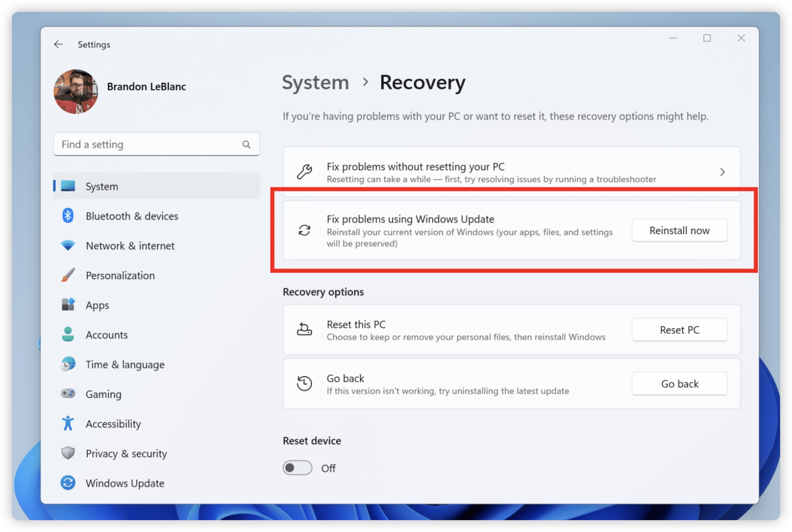This screenshot has width=792, height=532.
Task: Select the System monitor icon in sidebar
Action: (68, 186)
